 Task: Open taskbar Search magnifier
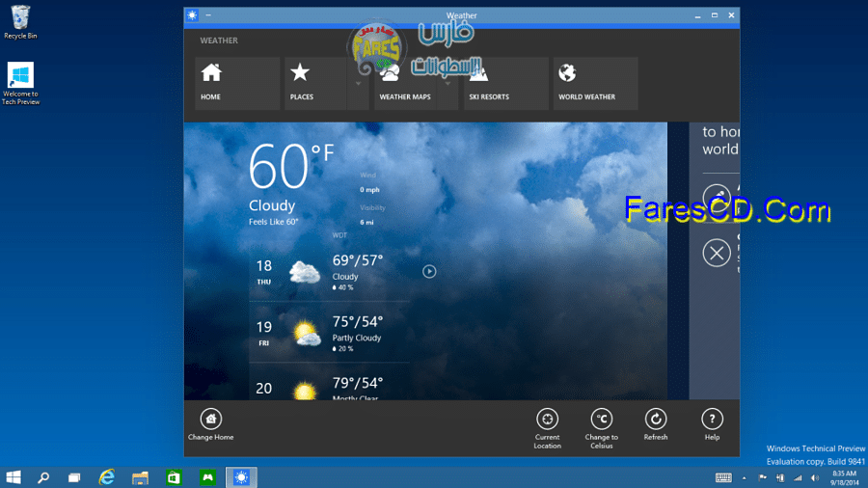(43, 477)
